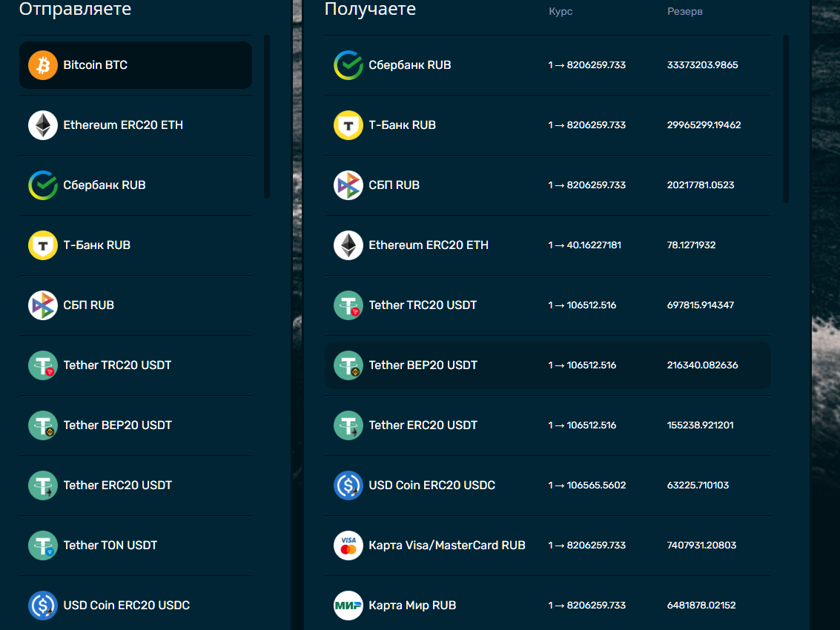Select Tether BEP20 USDT as the receive currency
Screen dimensions: 840x630
423,365
